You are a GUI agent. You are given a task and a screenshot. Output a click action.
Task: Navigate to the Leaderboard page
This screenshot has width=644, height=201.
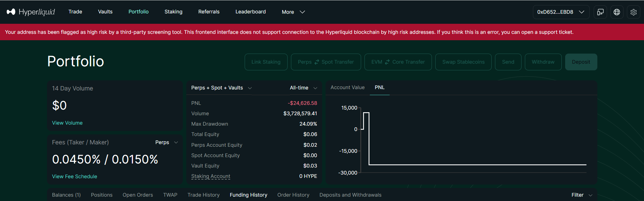coord(250,12)
